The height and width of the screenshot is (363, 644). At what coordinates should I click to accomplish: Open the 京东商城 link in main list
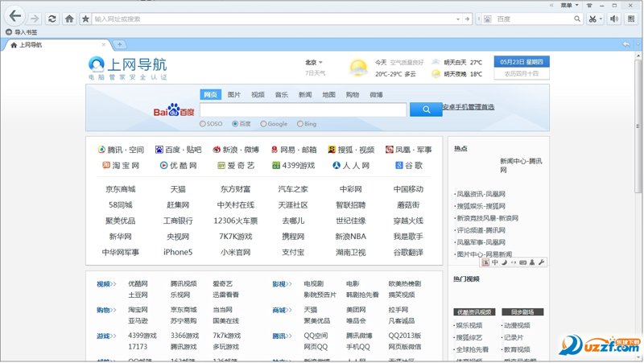120,189
